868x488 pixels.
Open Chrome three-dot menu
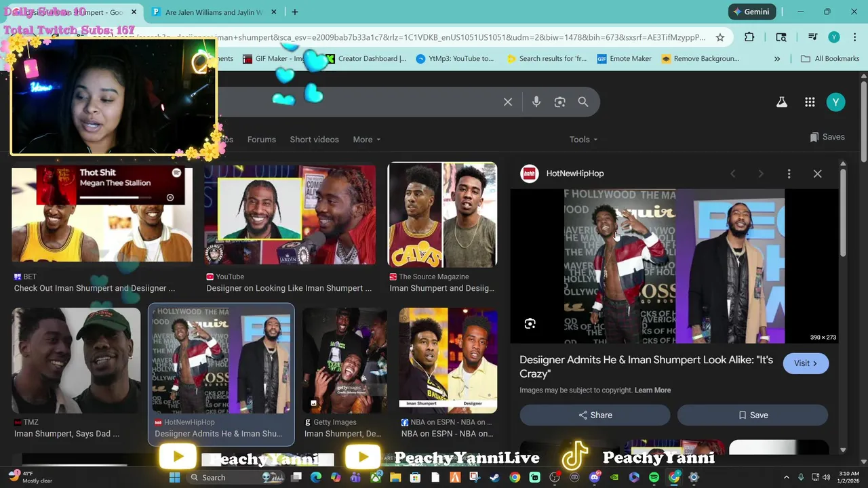pyautogui.click(x=854, y=37)
